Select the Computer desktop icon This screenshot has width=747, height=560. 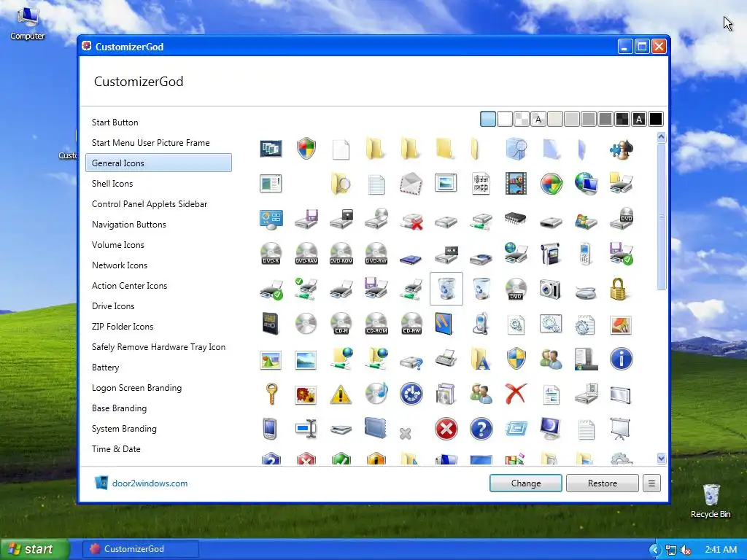click(x=28, y=24)
